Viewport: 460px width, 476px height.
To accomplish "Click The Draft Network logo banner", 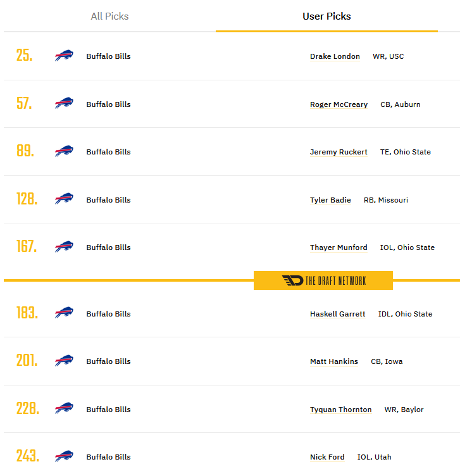I will click(x=323, y=280).
